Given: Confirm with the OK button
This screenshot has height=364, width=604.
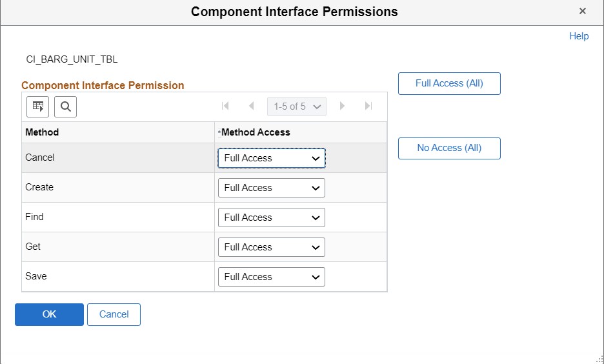Looking at the screenshot, I should tap(50, 314).
